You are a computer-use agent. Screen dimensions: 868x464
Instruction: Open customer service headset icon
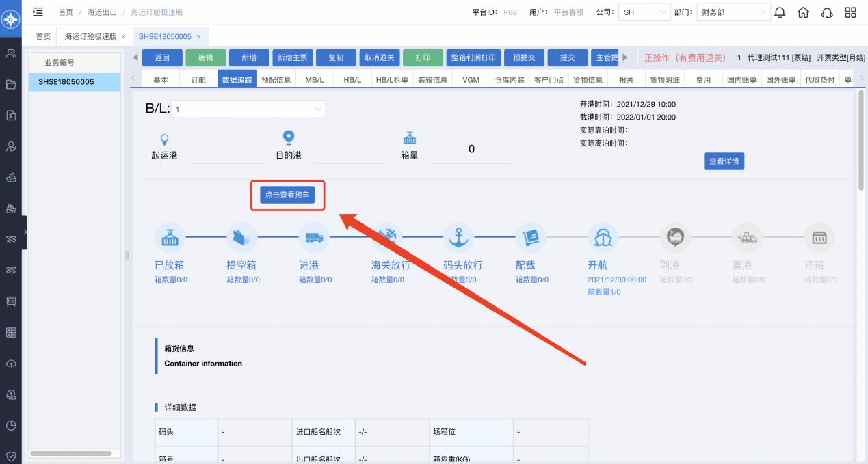(827, 12)
